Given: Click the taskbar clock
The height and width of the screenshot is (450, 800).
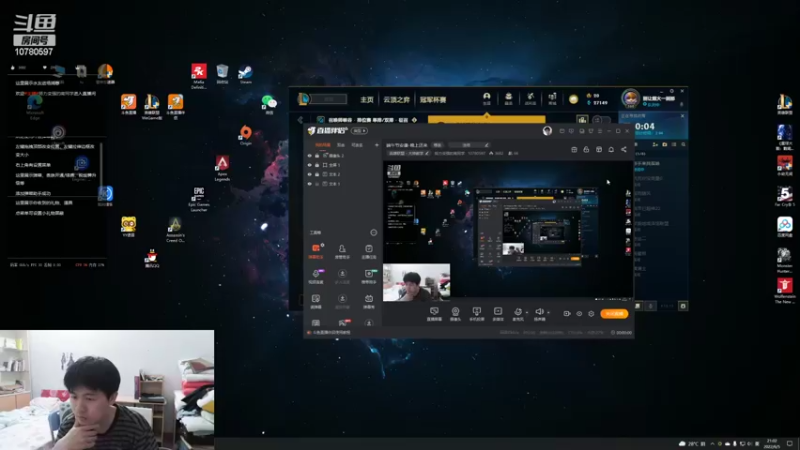Looking at the screenshot, I should [x=772, y=443].
